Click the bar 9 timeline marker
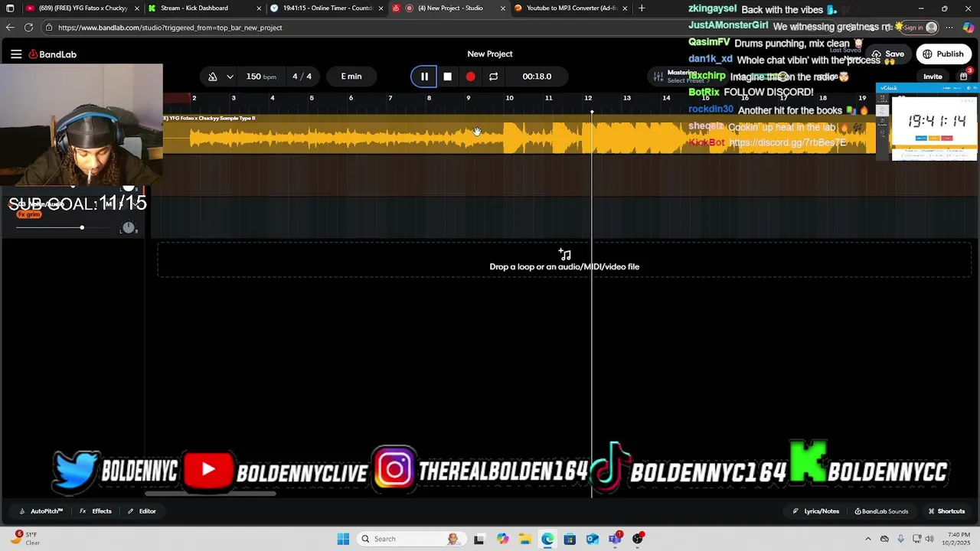Screen dimensions: 980x551 [x=468, y=98]
